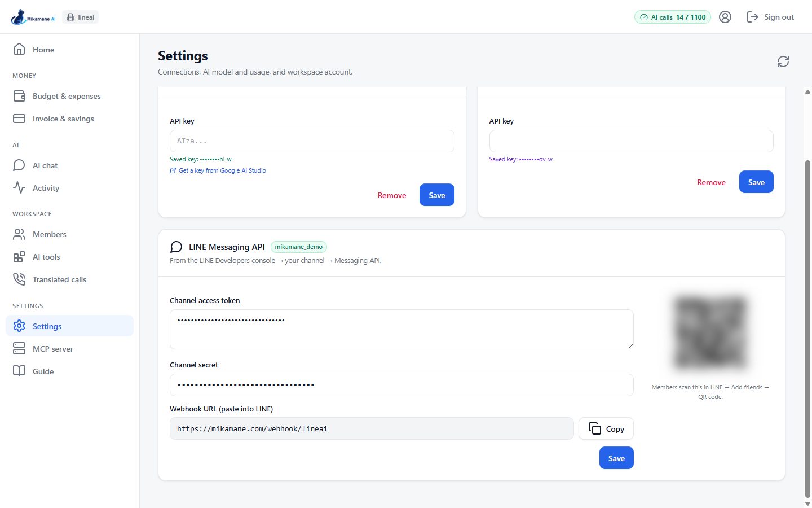The height and width of the screenshot is (508, 812).
Task: Focus the Channel access token textarea
Action: (401, 329)
